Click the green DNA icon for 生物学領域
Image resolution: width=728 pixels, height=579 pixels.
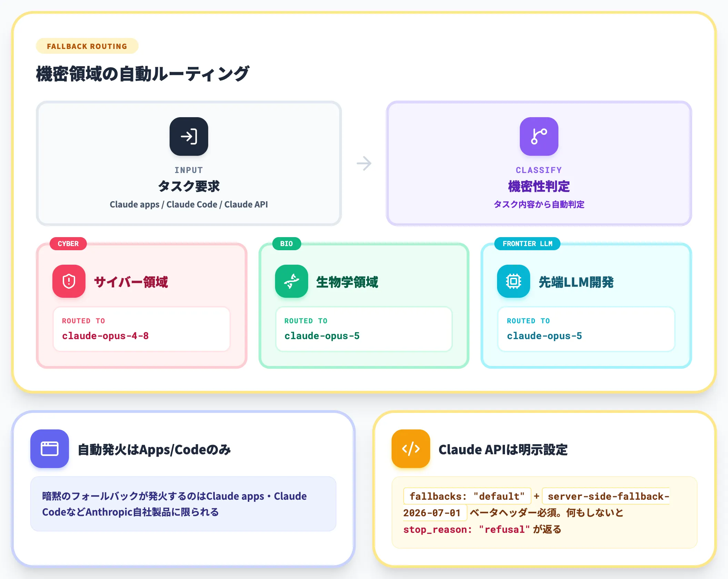tap(291, 281)
